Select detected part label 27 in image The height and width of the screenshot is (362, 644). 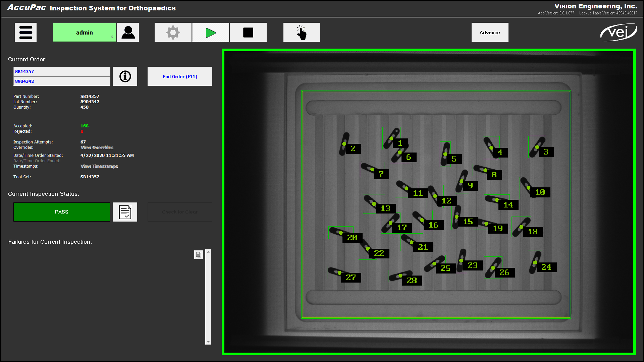point(351,278)
